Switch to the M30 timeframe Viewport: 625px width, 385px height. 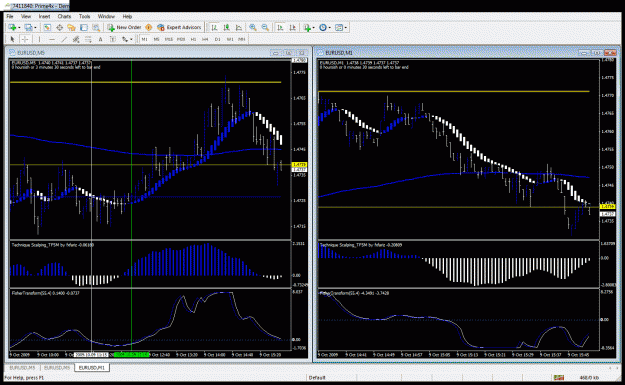(181, 39)
